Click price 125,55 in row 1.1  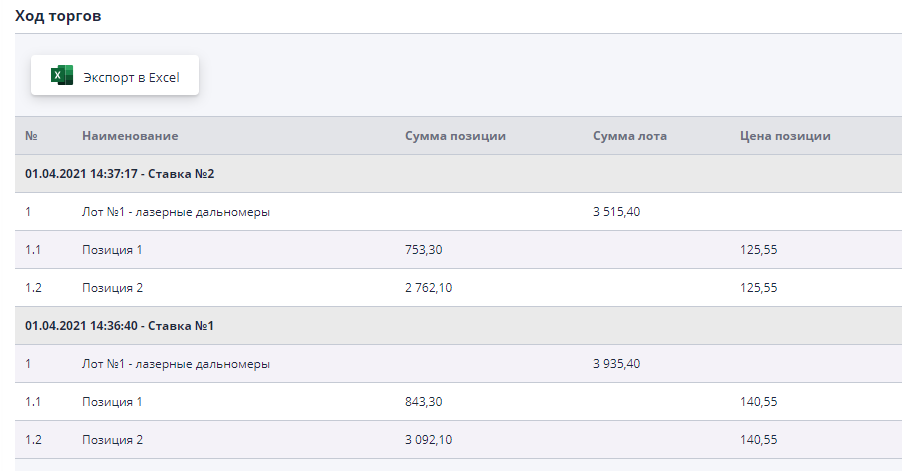click(758, 250)
